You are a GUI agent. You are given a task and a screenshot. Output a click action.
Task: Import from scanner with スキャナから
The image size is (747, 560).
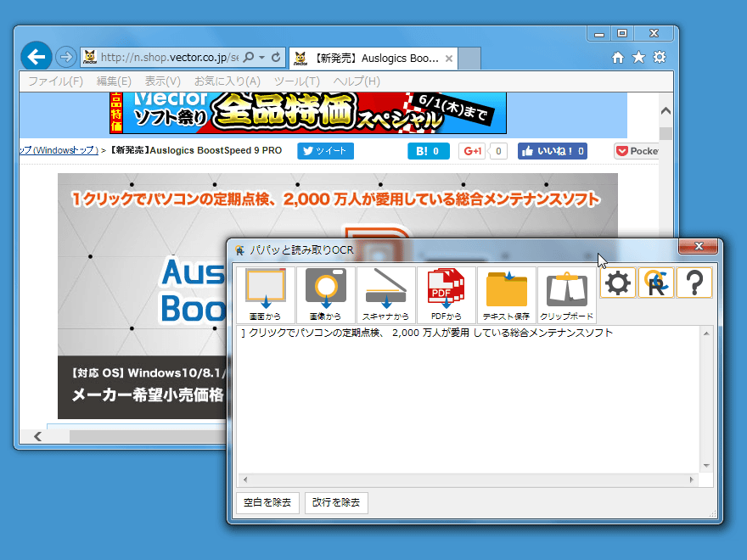click(386, 294)
